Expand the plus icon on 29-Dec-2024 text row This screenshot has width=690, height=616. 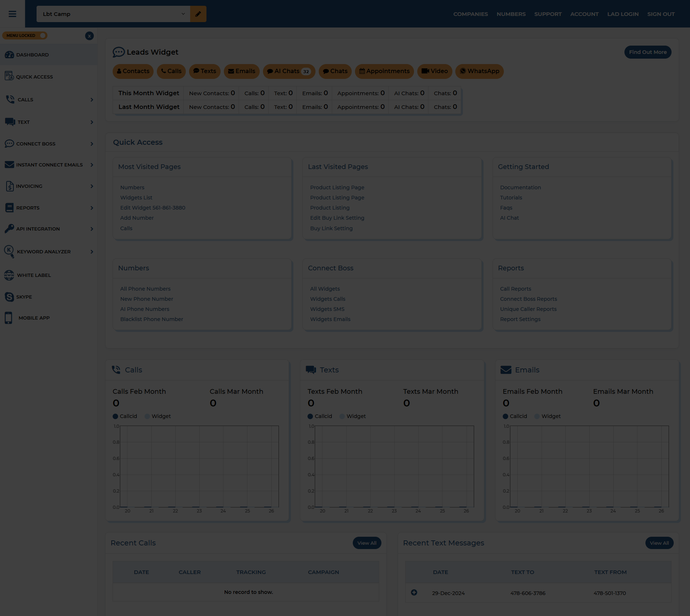coord(414,592)
